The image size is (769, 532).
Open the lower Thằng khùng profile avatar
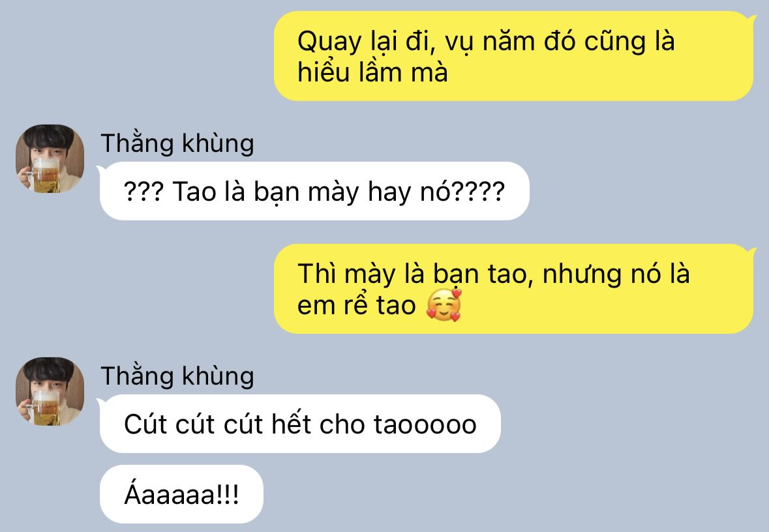point(50,391)
